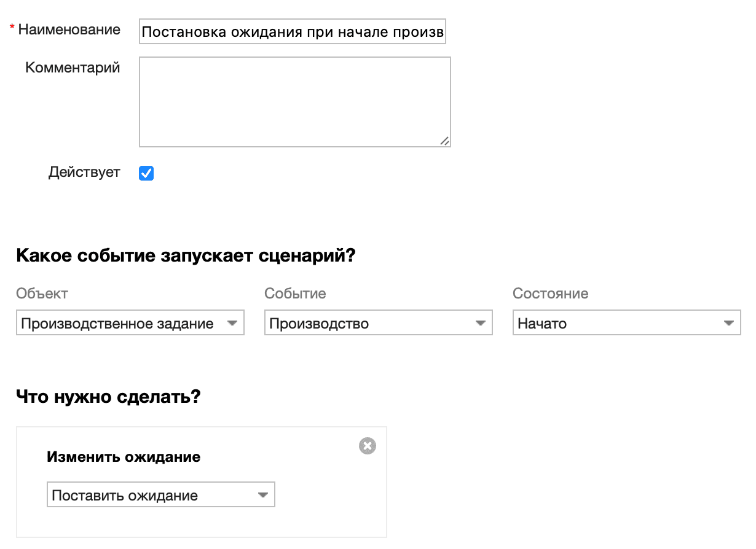
Task: Click the blue checkmark icon next to Действует
Action: (146, 173)
